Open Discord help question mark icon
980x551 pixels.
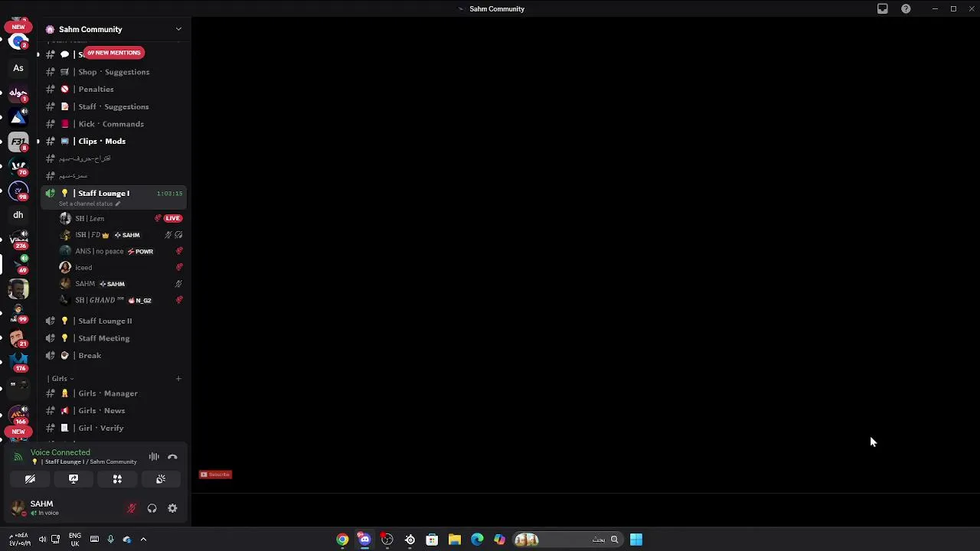click(906, 8)
